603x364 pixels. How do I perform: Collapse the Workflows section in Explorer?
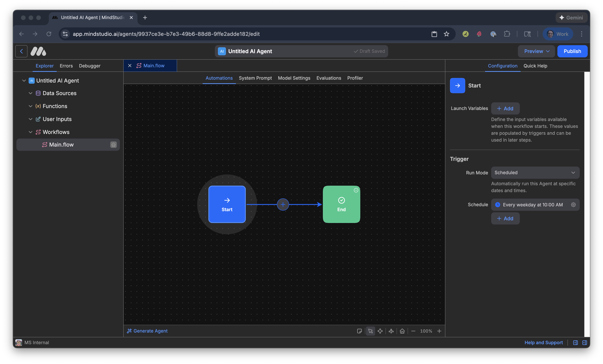coord(31,132)
